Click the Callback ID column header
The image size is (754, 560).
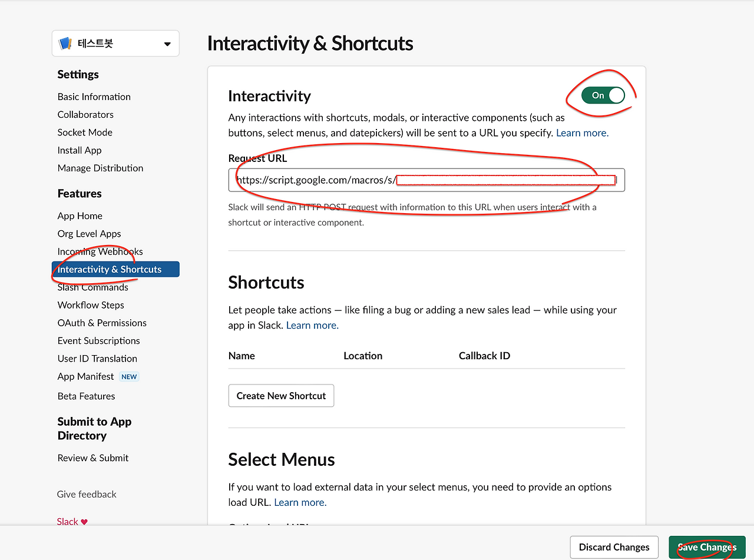484,356
